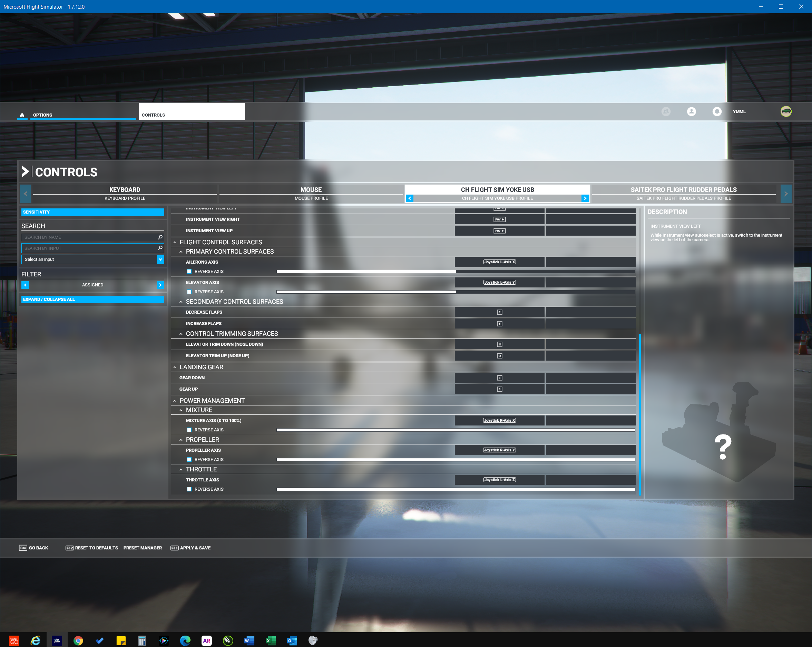Click Expand / Collapse All
Screen dimensions: 812x647
92,300
